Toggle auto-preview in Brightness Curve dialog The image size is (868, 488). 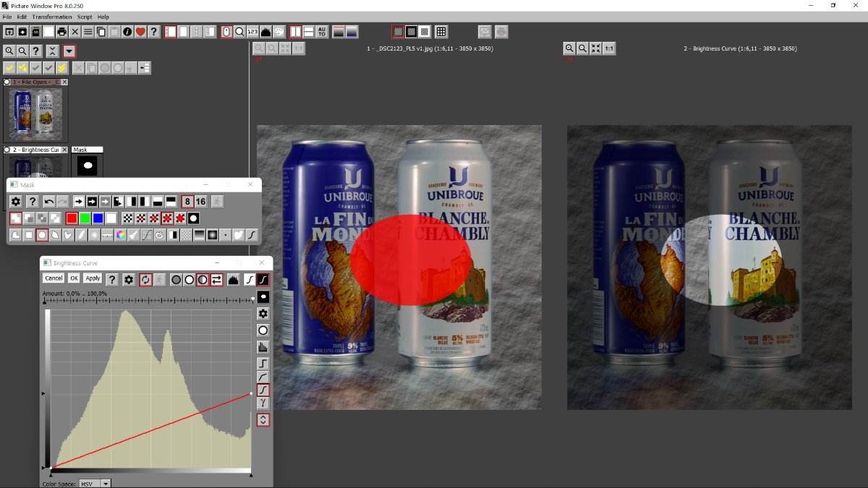[x=145, y=279]
